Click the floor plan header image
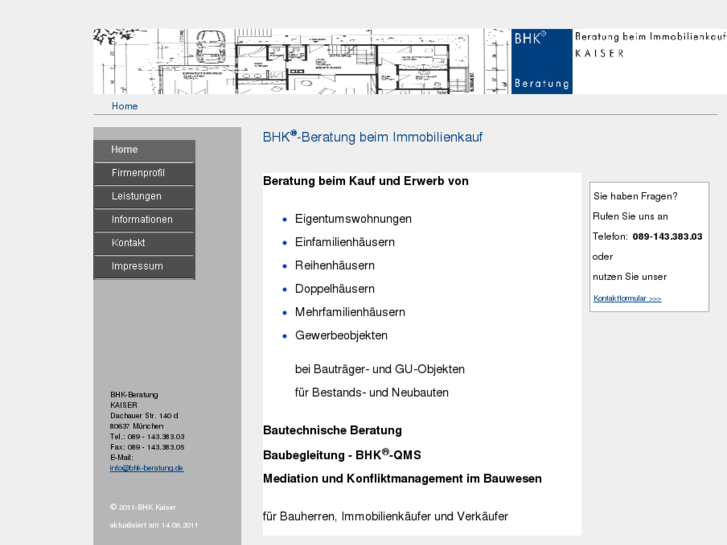The image size is (727, 545). [301, 62]
